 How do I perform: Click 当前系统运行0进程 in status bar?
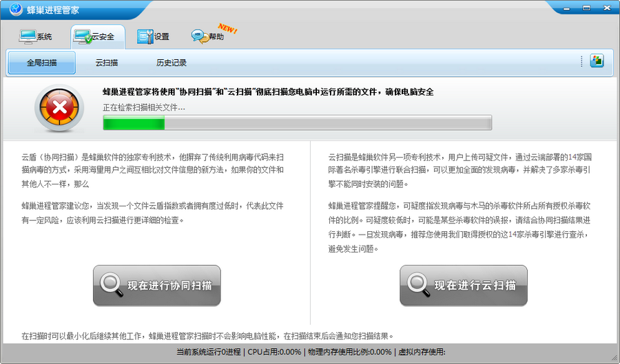click(x=208, y=352)
